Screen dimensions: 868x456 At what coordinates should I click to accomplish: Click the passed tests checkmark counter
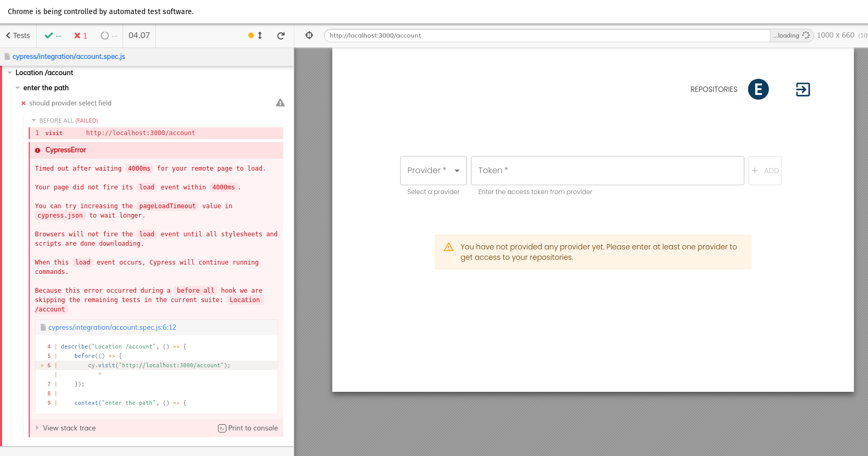click(x=53, y=35)
